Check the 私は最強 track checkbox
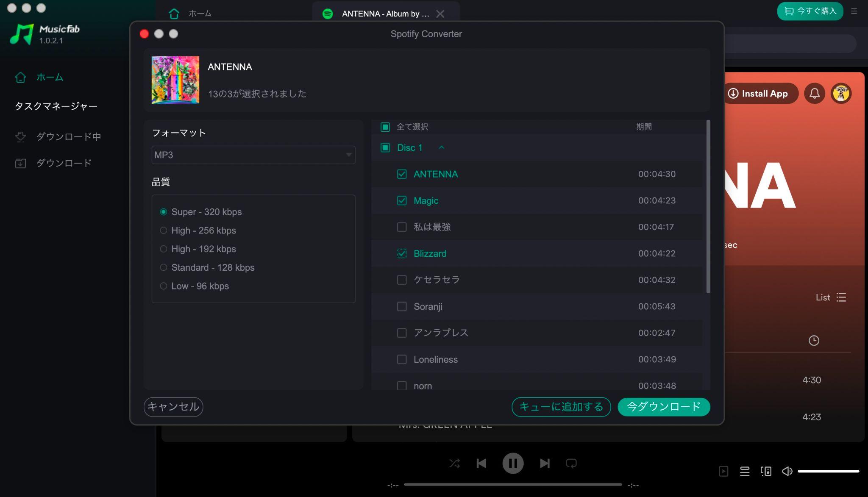Viewport: 868px width, 497px height. coord(402,227)
